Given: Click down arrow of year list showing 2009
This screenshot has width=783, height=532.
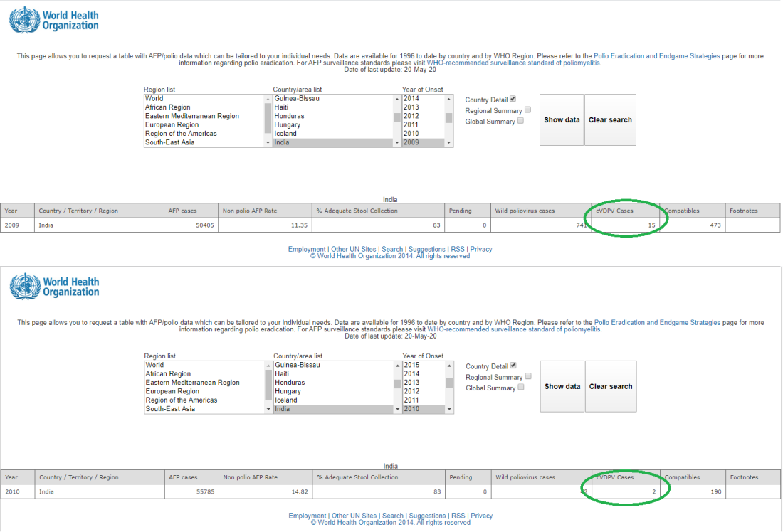Looking at the screenshot, I should coord(448,143).
